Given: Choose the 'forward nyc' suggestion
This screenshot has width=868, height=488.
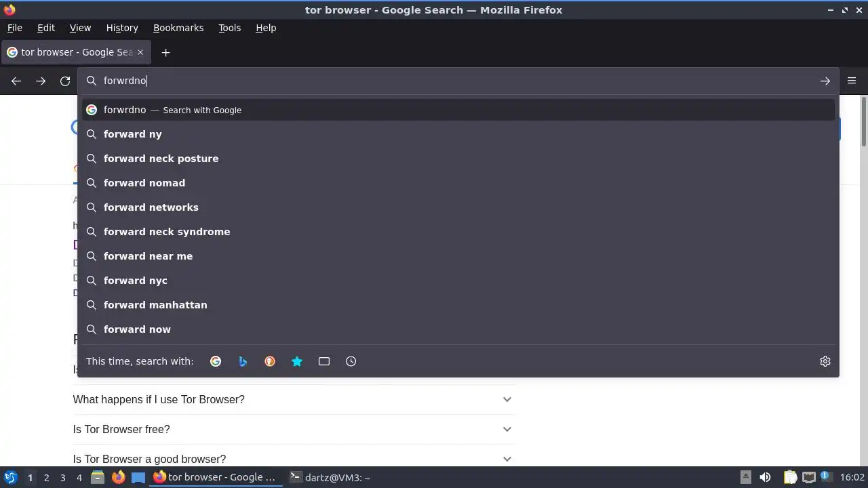Looking at the screenshot, I should click(458, 281).
